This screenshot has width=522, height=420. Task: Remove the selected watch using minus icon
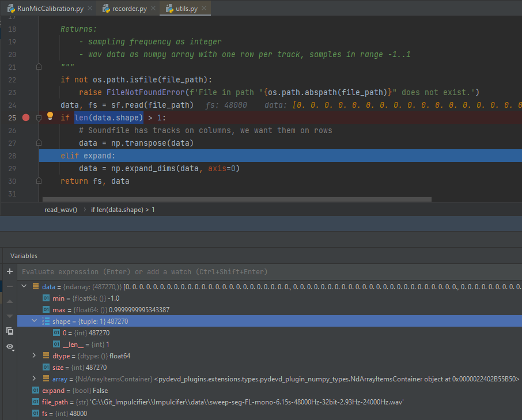[x=9, y=285]
